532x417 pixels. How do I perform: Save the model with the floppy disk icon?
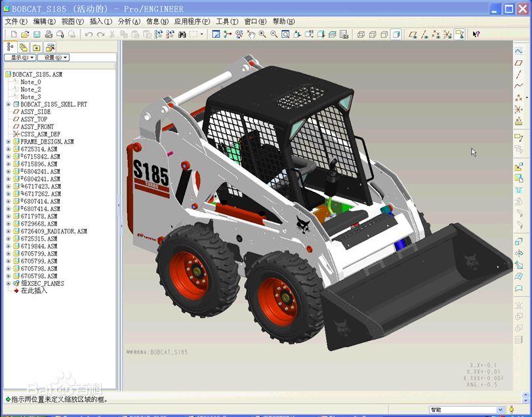(37, 34)
